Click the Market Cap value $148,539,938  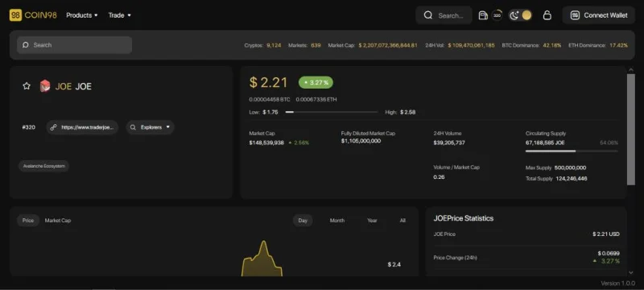click(x=266, y=143)
